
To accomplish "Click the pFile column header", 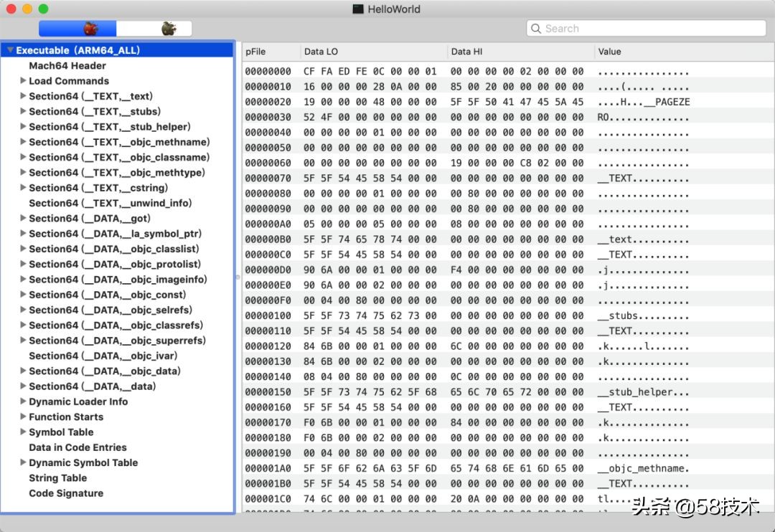I will (x=255, y=52).
